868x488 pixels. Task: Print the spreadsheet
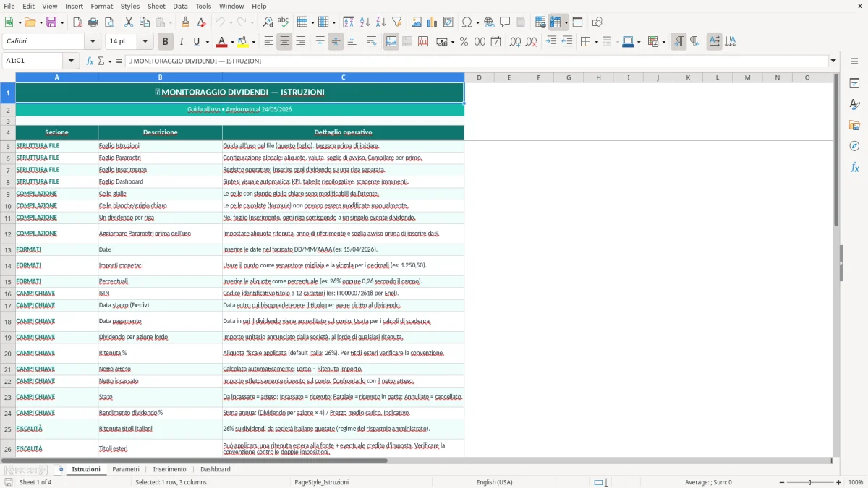(x=93, y=22)
